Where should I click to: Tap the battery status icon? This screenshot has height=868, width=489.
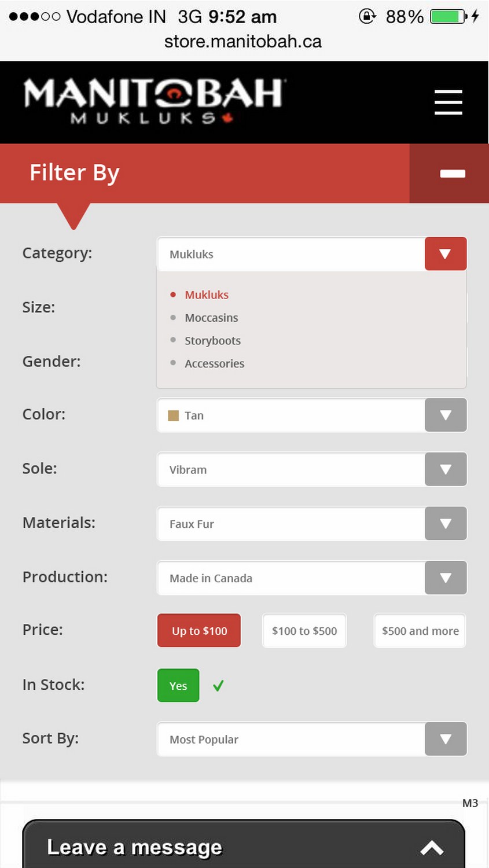(448, 16)
